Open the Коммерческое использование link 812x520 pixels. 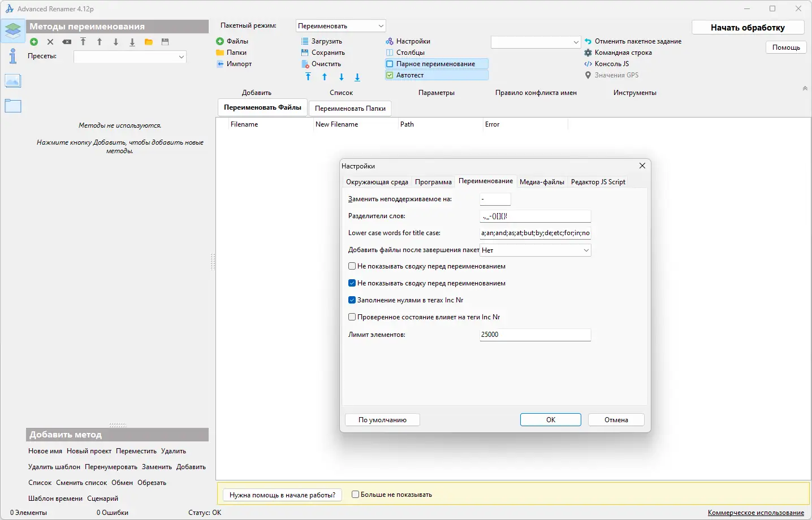(x=756, y=513)
